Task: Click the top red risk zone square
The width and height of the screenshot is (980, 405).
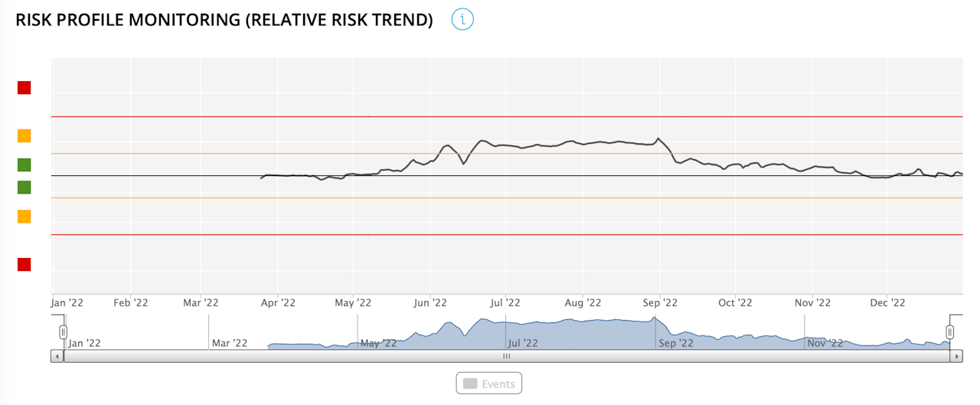Action: (x=24, y=88)
